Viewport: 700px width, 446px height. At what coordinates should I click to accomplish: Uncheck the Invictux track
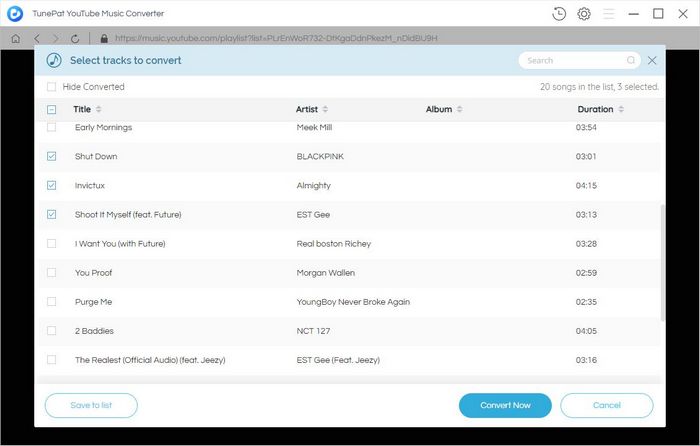click(x=51, y=185)
